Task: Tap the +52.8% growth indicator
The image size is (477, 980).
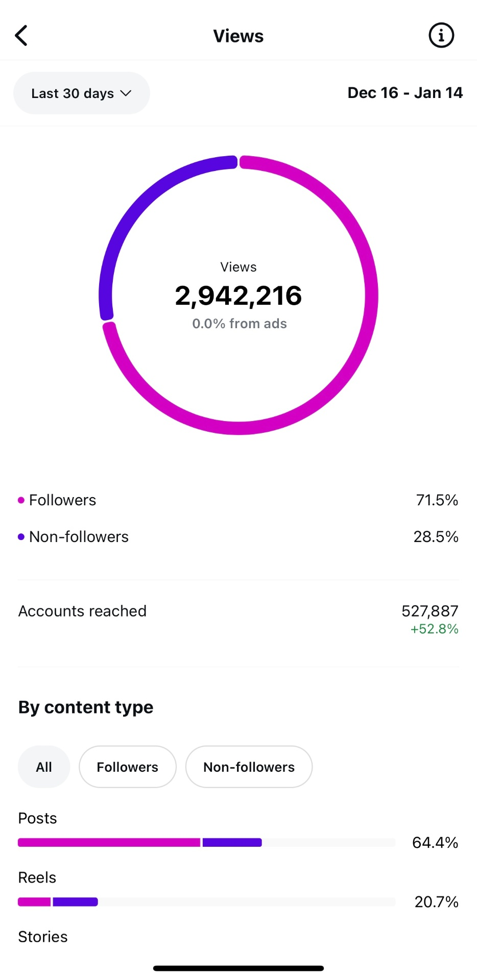Action: [x=434, y=629]
